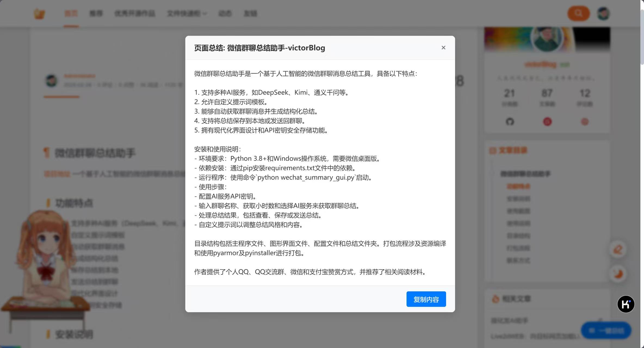This screenshot has width=644, height=348.
Task: Select highlighted 功能特点 entry in article directory
Action: (x=518, y=187)
